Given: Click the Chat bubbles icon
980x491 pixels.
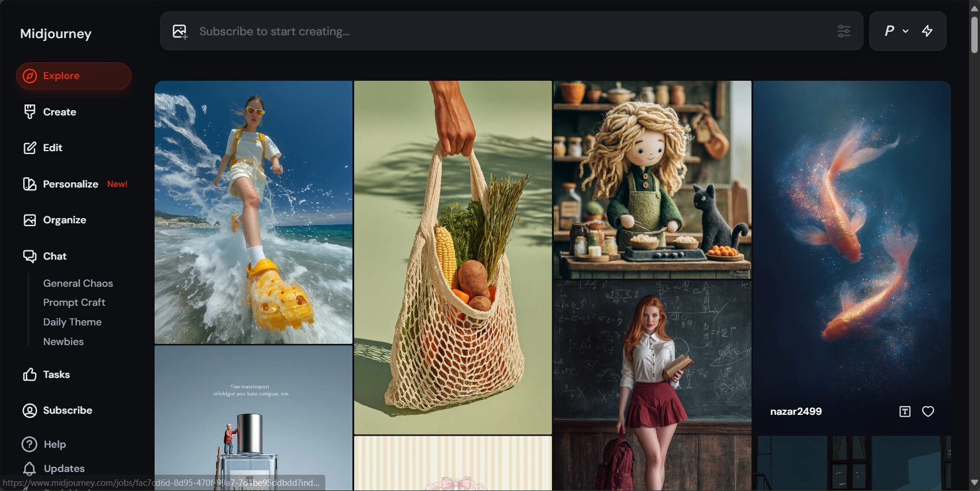Looking at the screenshot, I should click(x=29, y=256).
